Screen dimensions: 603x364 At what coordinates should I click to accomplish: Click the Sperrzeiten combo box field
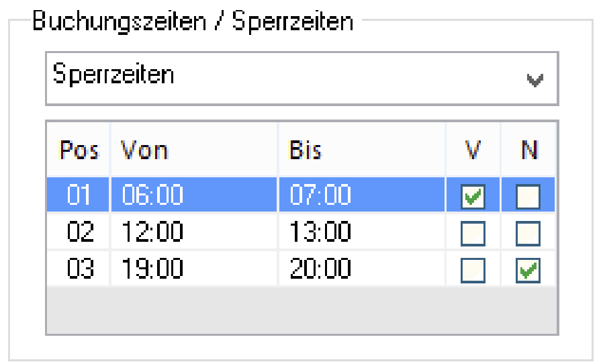282,78
